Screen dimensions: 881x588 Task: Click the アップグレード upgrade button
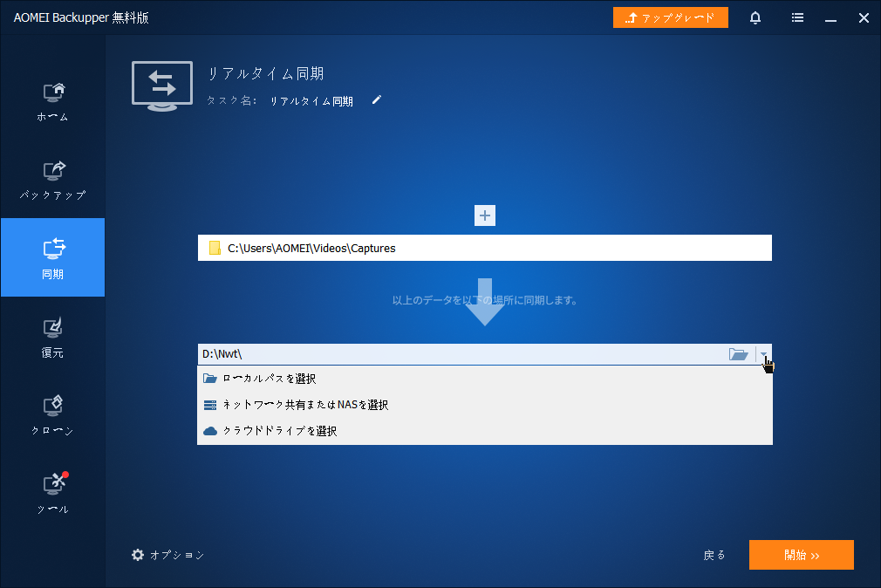pyautogui.click(x=670, y=17)
